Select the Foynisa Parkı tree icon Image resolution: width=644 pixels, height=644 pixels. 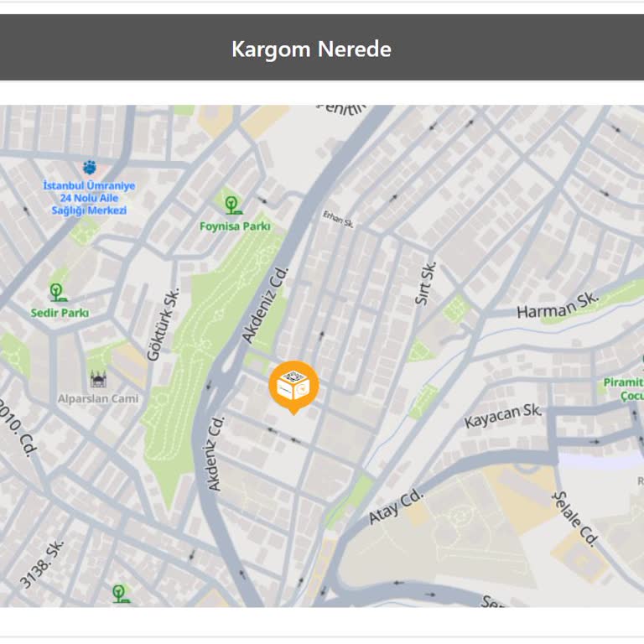(x=233, y=205)
